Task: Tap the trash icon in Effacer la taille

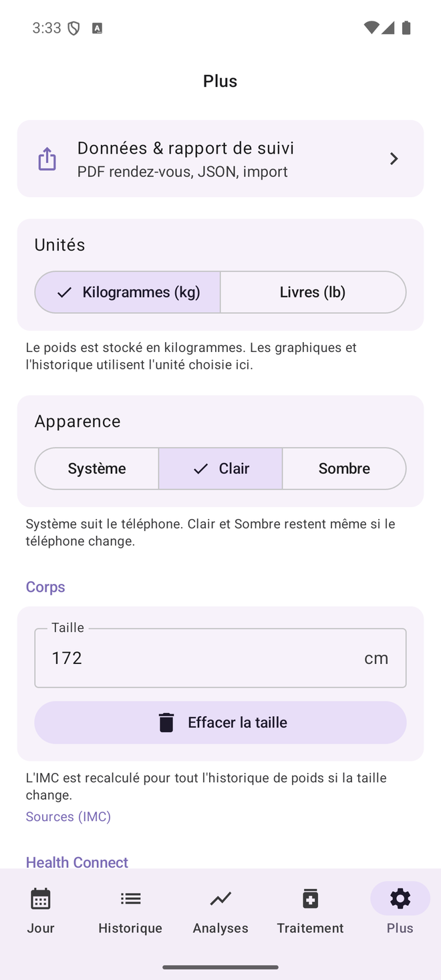Action: 166,722
